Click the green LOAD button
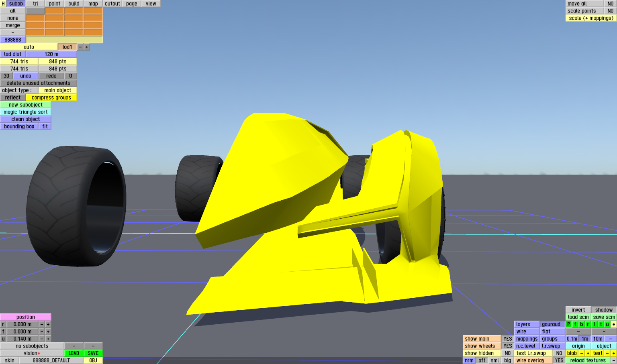Viewport: 617px width, 364px height. pos(74,353)
